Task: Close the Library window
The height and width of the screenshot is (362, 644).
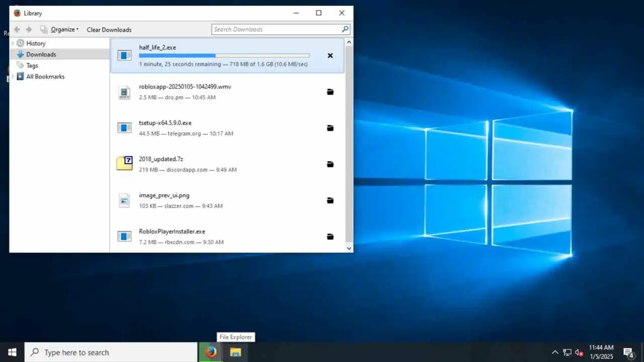Action: [342, 13]
